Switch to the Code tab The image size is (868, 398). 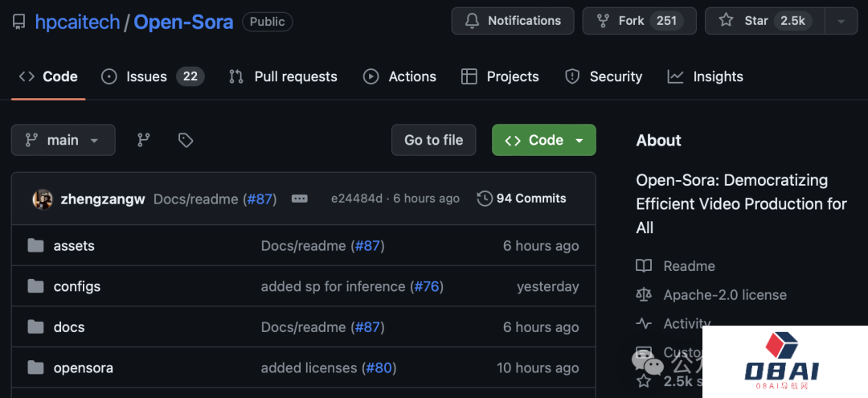48,76
